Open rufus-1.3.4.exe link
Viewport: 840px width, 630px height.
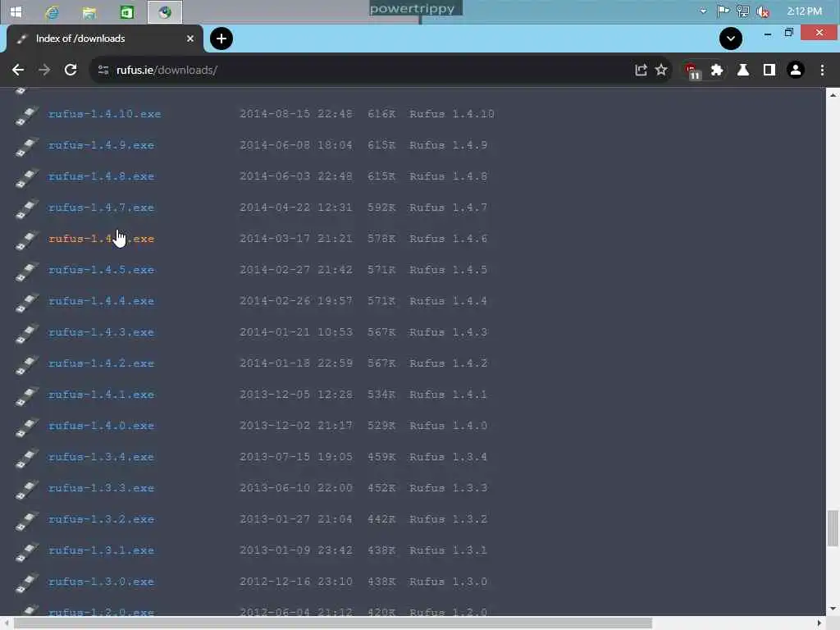point(101,457)
